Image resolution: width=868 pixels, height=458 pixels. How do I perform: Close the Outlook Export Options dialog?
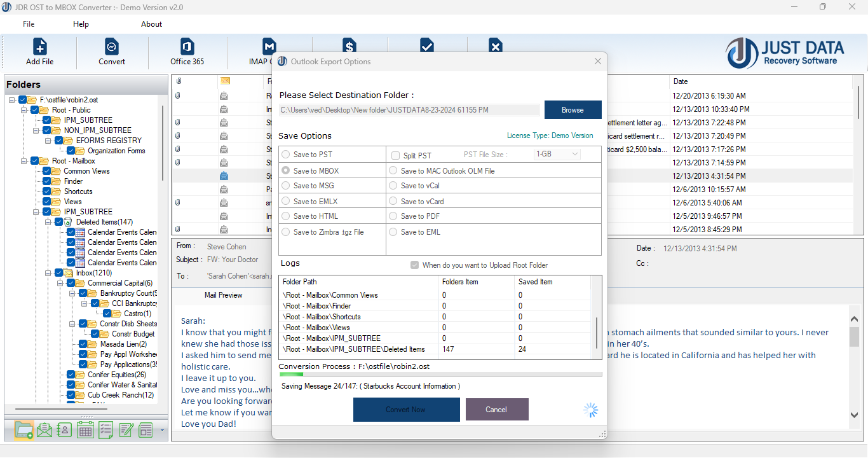(x=597, y=62)
